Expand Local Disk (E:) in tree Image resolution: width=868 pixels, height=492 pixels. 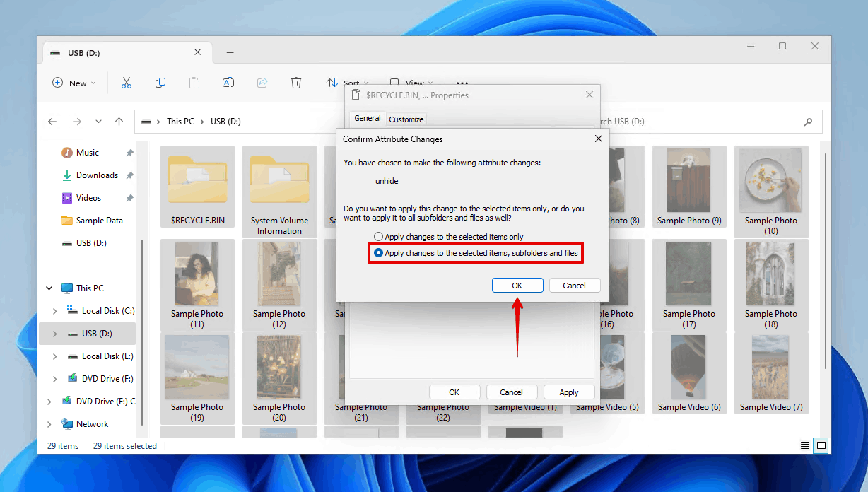(x=55, y=356)
